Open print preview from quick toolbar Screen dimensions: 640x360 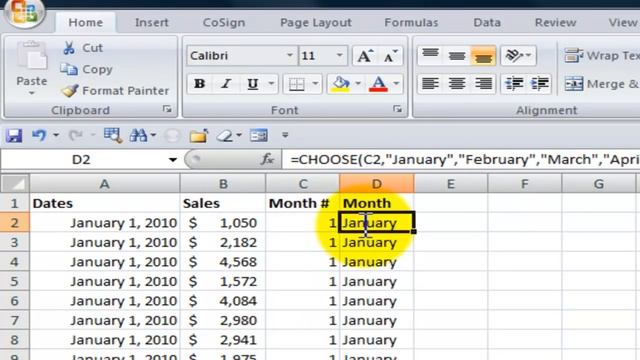[113, 136]
